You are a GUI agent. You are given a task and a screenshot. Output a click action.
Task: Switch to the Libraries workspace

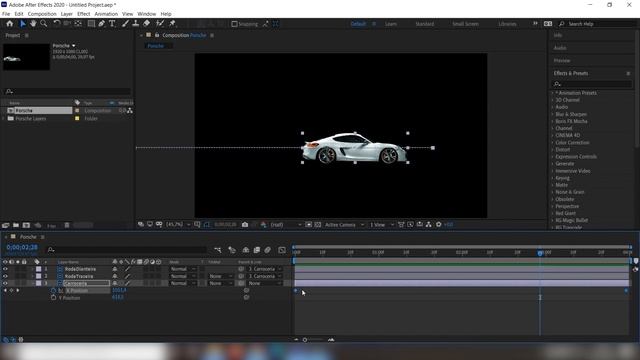(x=507, y=24)
